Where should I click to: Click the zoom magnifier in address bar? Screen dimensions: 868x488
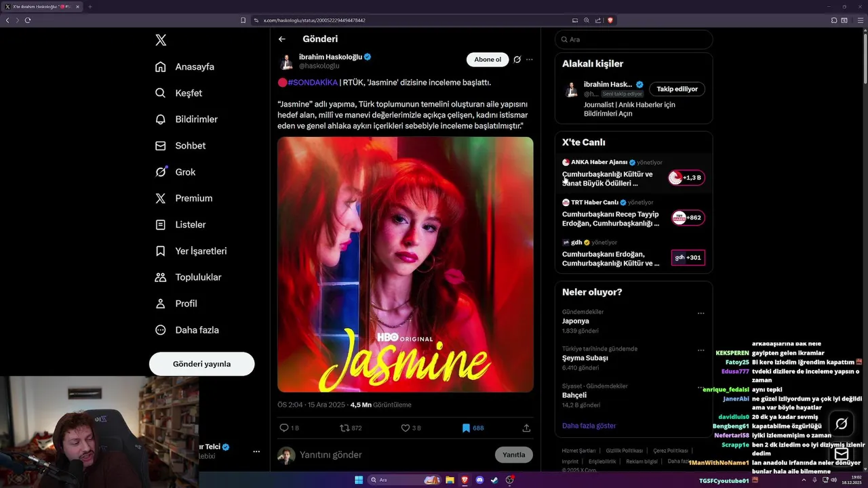click(x=587, y=20)
